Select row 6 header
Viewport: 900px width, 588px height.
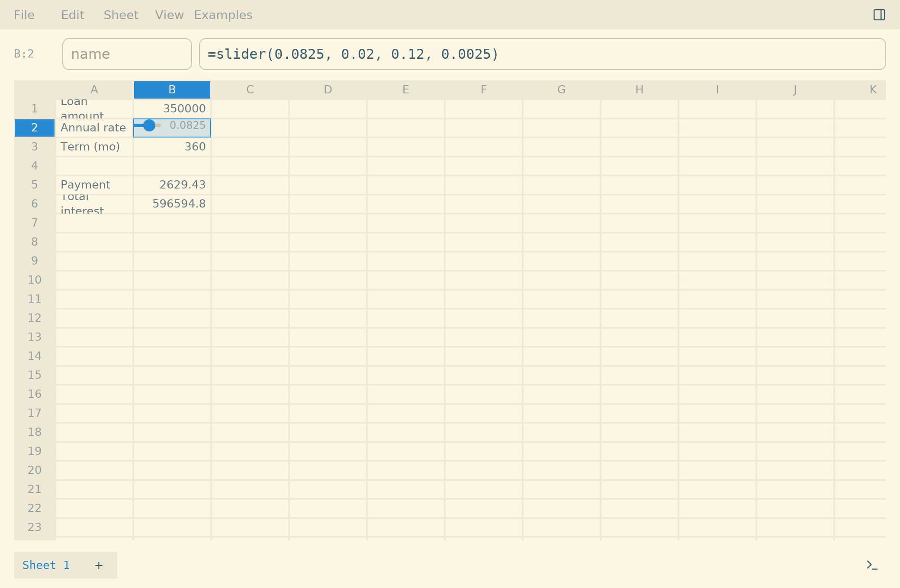pyautogui.click(x=35, y=204)
